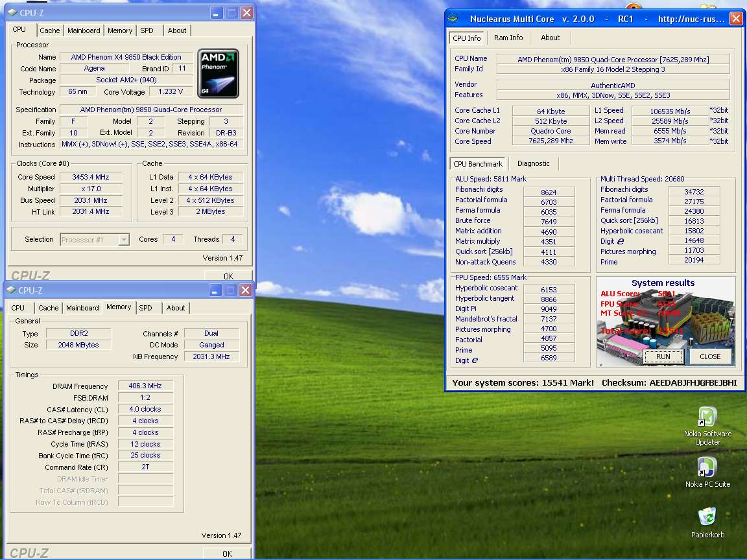
Task: Click the Nuclearus Vendor AuthenticAMD field
Action: (613, 86)
